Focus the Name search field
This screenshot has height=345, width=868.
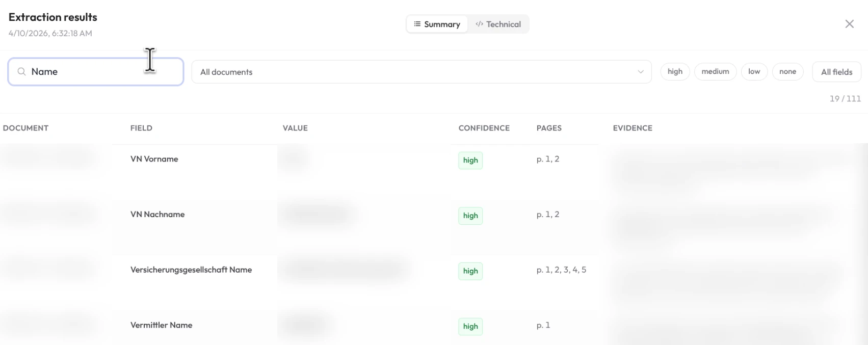click(96, 72)
